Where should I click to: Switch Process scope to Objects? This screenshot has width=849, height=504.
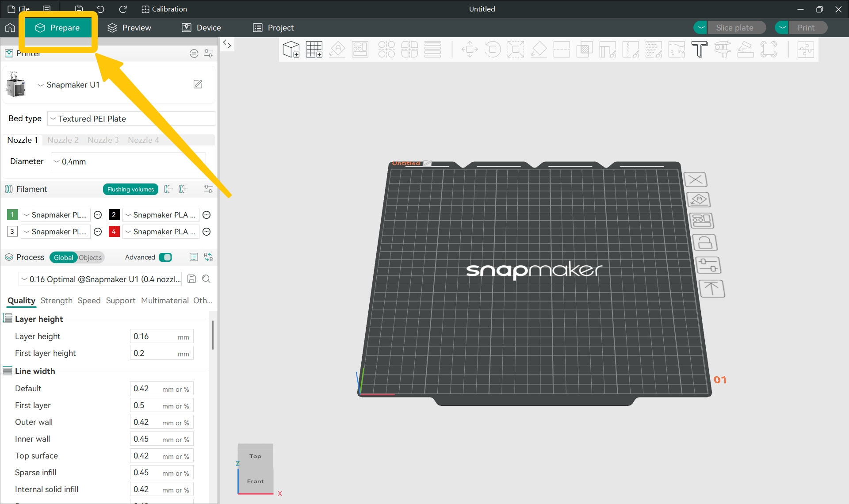tap(90, 257)
